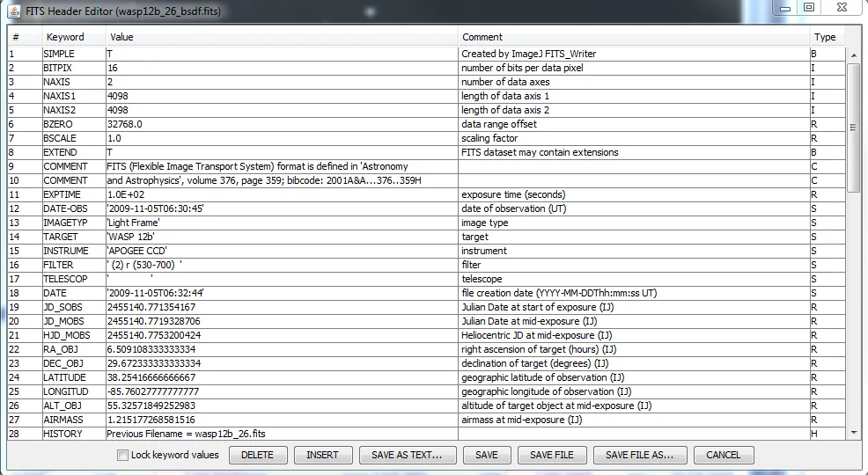Select the Keyword column header

pos(66,37)
